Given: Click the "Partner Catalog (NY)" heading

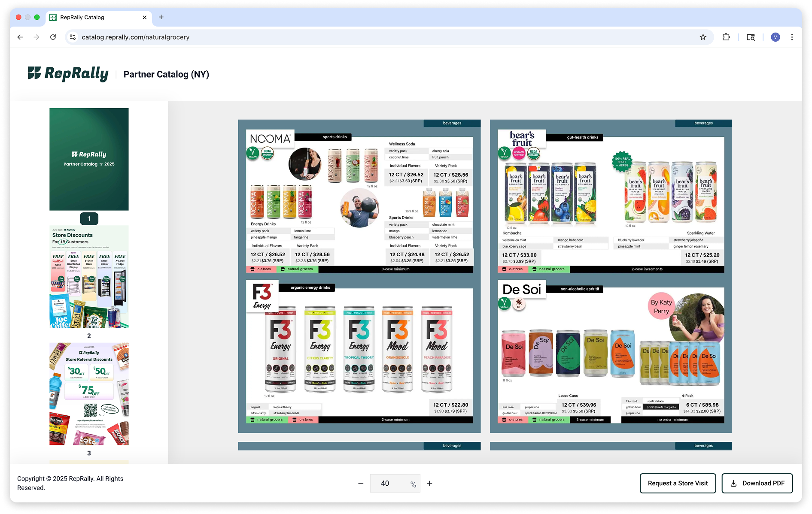Looking at the screenshot, I should point(166,74).
